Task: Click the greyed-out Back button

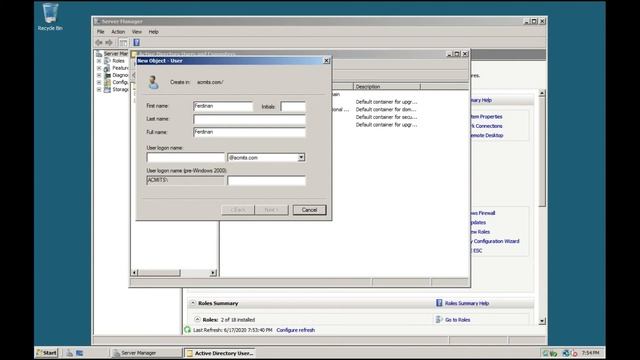Action: pyautogui.click(x=238, y=210)
